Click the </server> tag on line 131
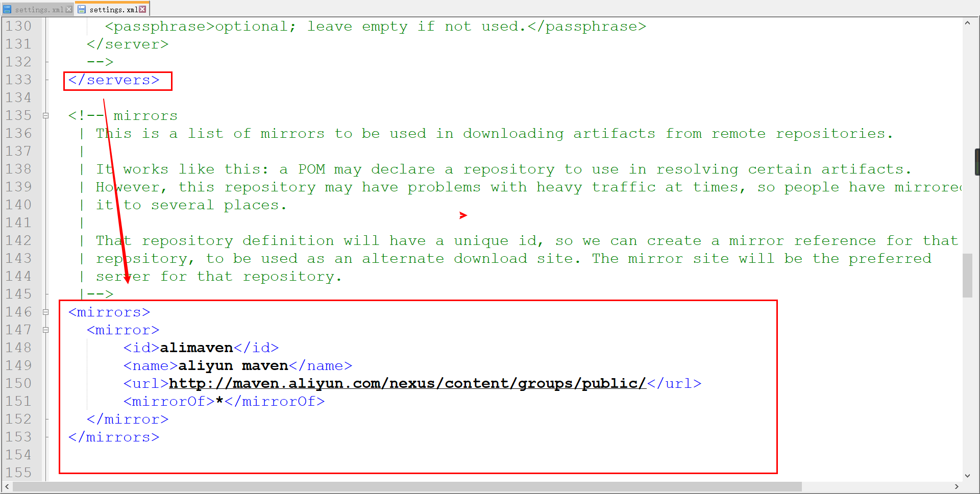Screen dimensions: 980x494 click(x=128, y=44)
